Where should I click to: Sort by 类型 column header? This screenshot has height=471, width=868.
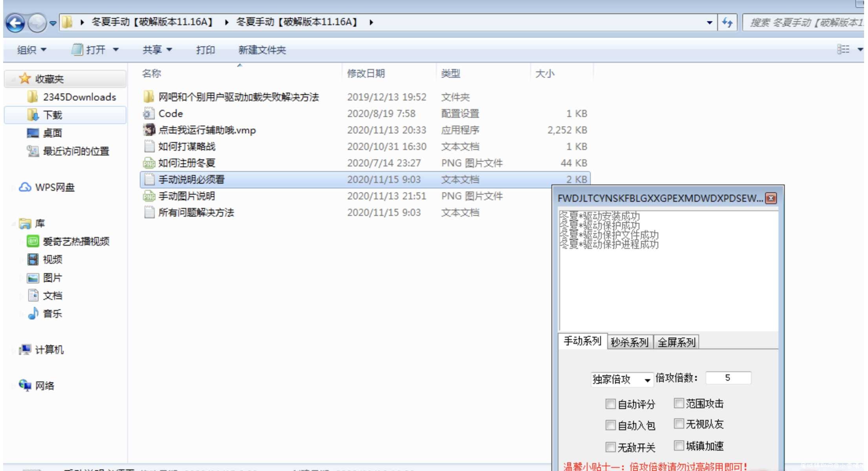coord(450,73)
